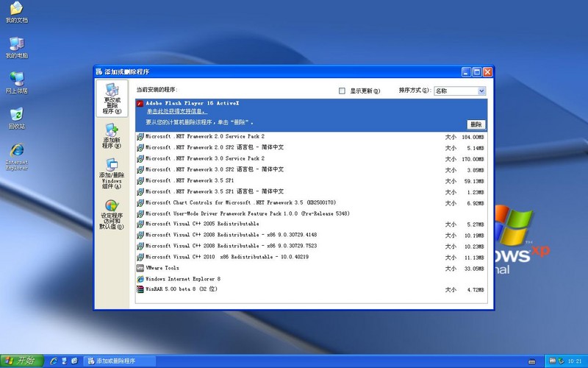Open the 更改或删除程序 sidebar icon
Image resolution: width=588 pixels, height=368 pixels.
point(112,99)
